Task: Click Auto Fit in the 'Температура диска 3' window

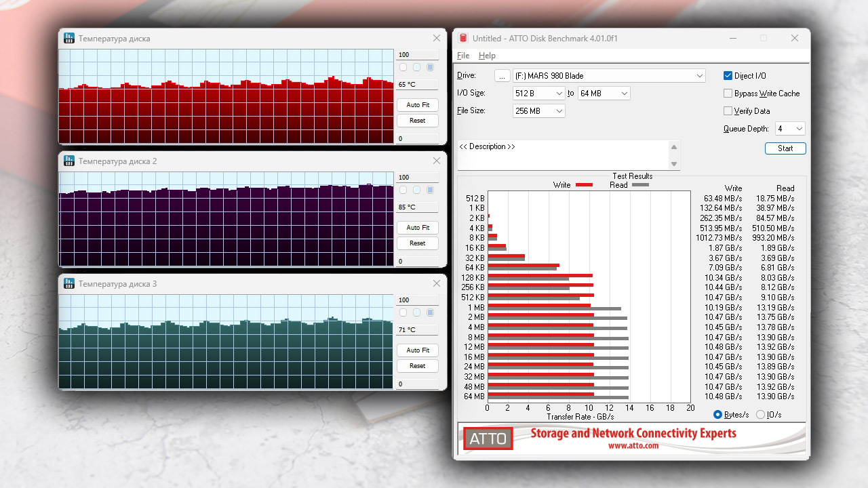Action: pos(418,350)
